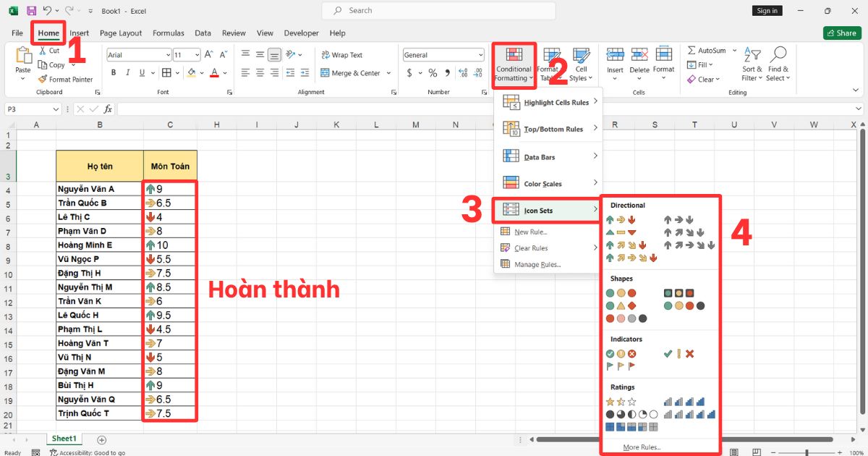Switch to the Formulas ribbon tab
Image resolution: width=868 pixels, height=456 pixels.
click(168, 33)
